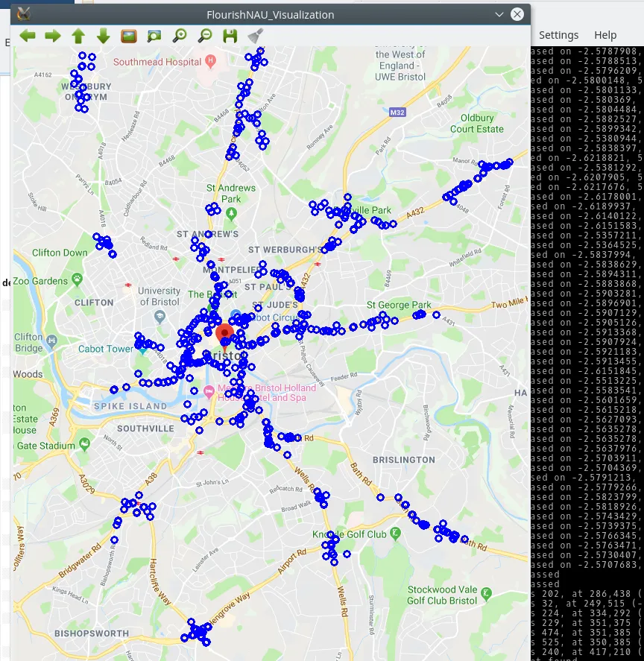Click the Zoo Gardens paw marker

point(77,279)
